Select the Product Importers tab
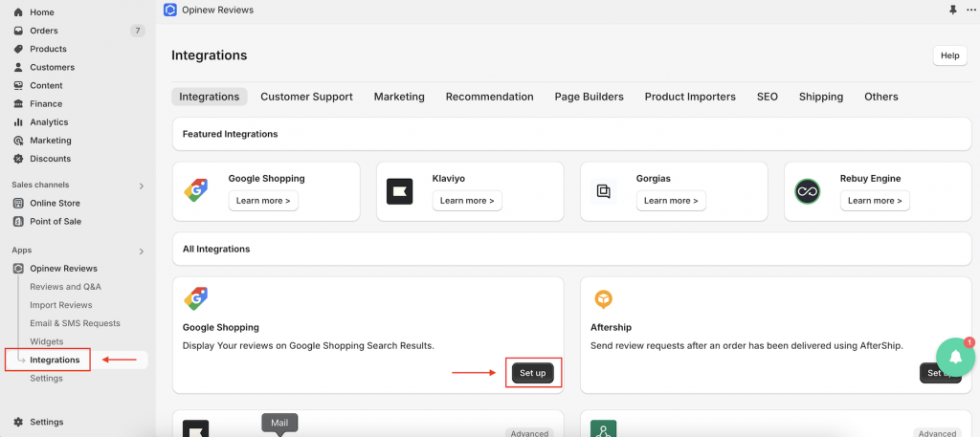Image resolution: width=980 pixels, height=437 pixels. point(690,97)
